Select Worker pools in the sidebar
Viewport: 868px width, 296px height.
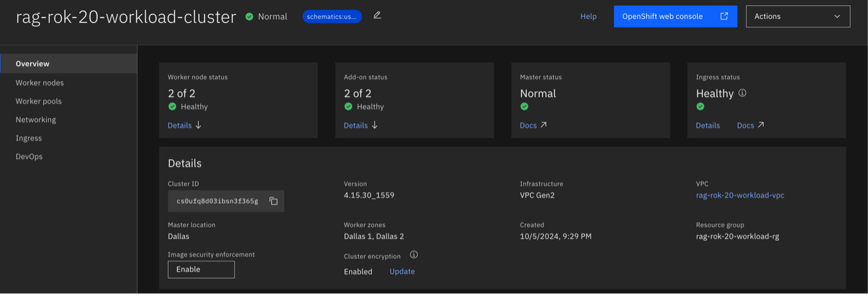38,101
